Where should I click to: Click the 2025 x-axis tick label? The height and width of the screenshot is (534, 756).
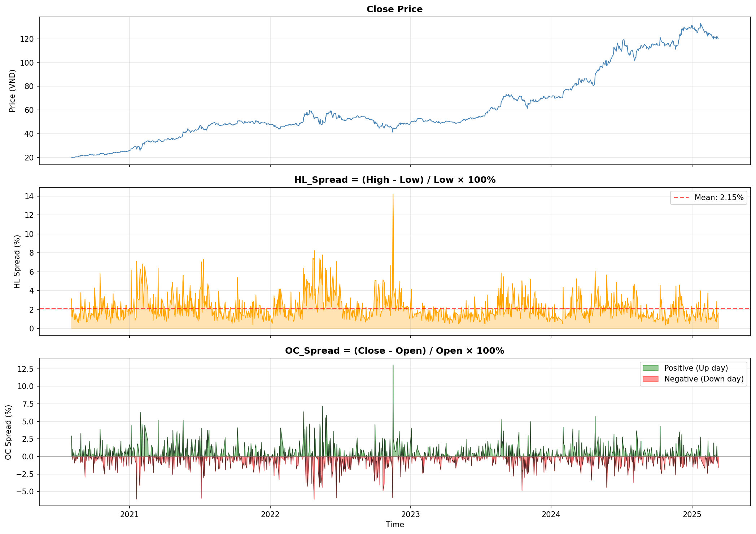[x=692, y=515]
